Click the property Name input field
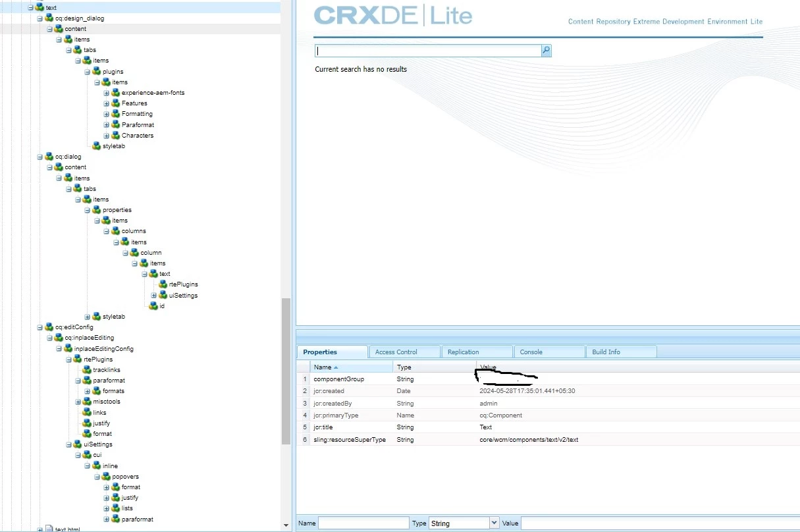Screen dimensions: 800x532 tap(363, 523)
